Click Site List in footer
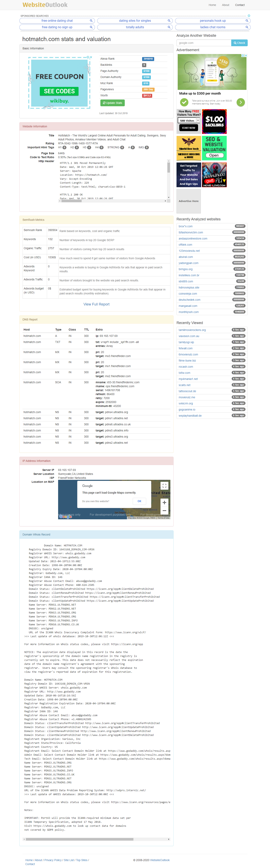The image size is (270, 868). pyautogui.click(x=69, y=860)
